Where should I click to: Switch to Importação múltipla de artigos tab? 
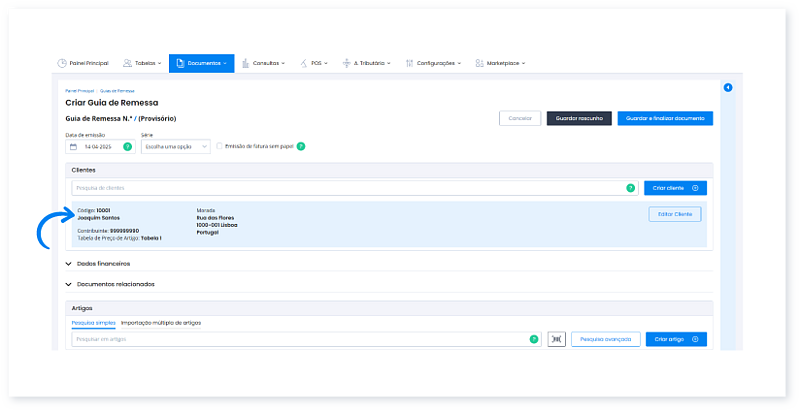pyautogui.click(x=160, y=323)
